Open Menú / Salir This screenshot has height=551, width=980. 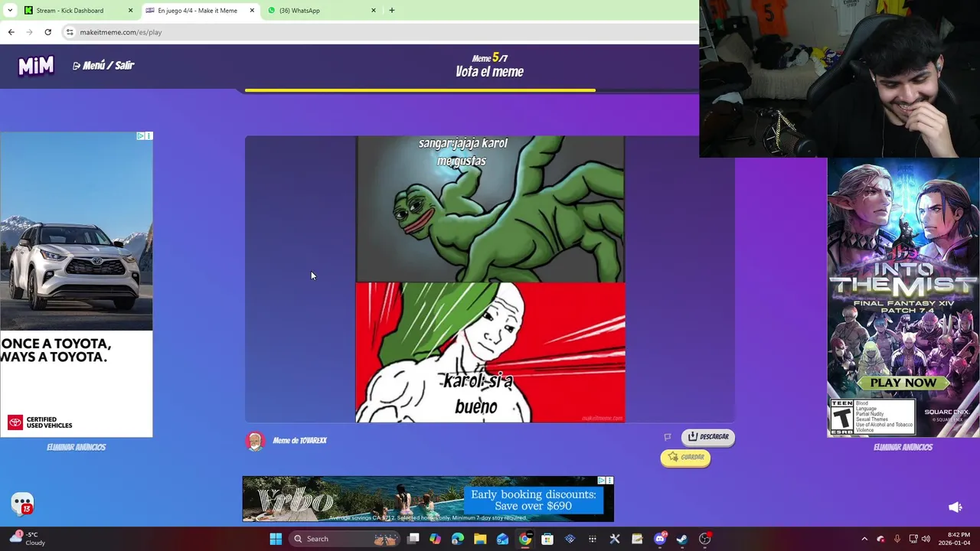click(103, 66)
